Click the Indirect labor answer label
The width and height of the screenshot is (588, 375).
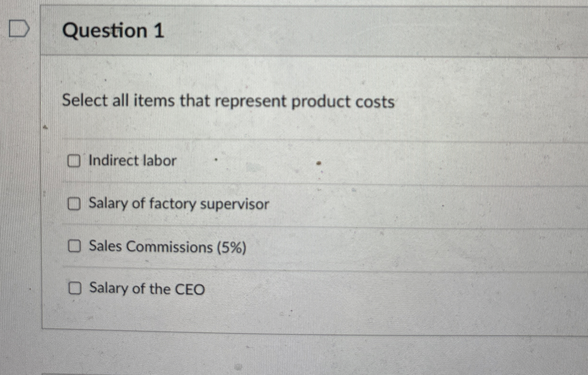tap(132, 161)
